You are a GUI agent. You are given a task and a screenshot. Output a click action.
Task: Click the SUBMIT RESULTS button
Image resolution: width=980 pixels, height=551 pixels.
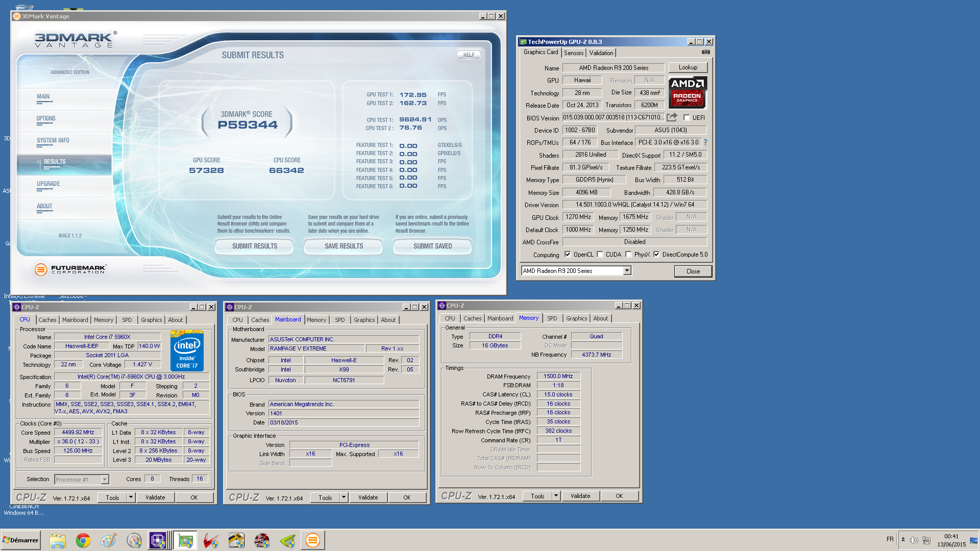[254, 246]
